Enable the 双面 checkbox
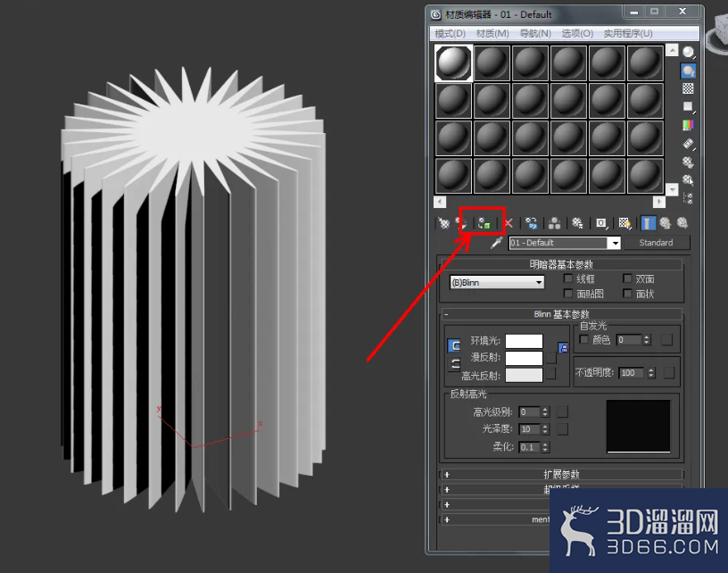Screen dimensions: 728x573 tap(627, 278)
